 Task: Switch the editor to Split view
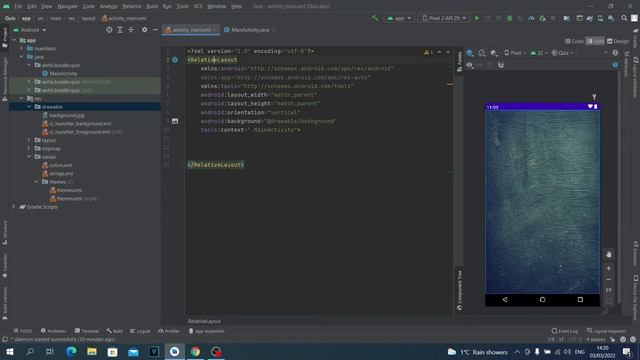[595, 41]
